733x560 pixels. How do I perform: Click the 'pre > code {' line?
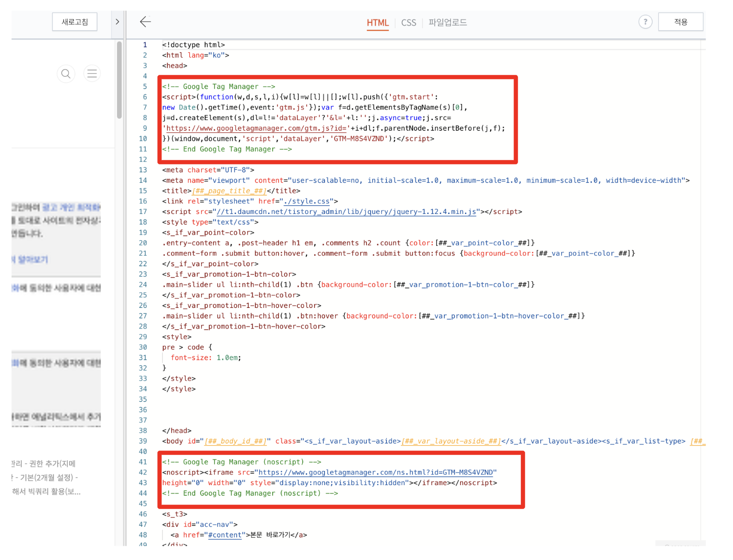[x=187, y=347]
